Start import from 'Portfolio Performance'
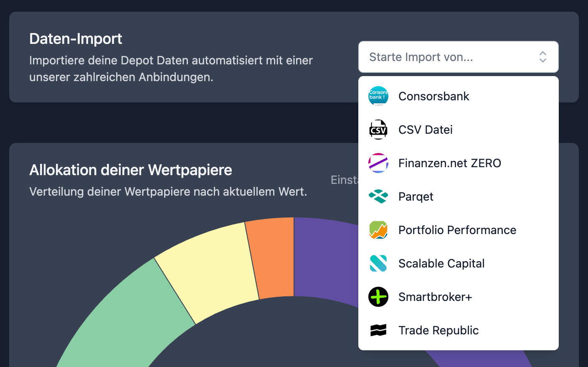The image size is (588, 367). coord(457,230)
